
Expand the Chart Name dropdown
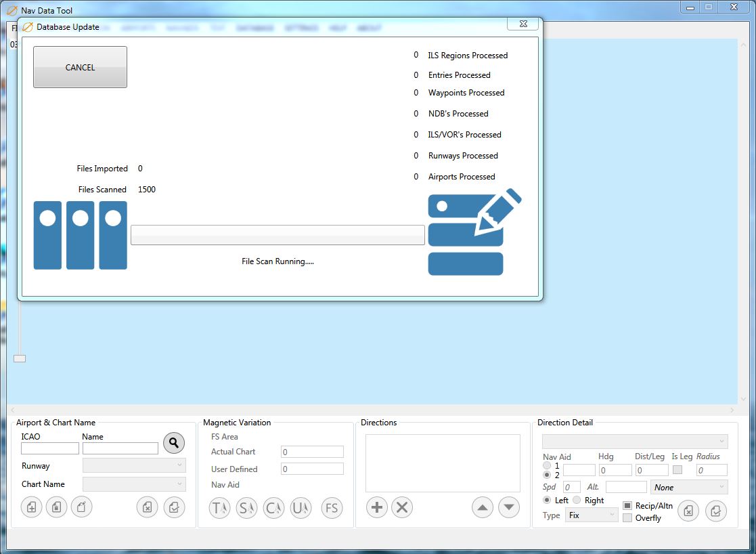pyautogui.click(x=134, y=484)
